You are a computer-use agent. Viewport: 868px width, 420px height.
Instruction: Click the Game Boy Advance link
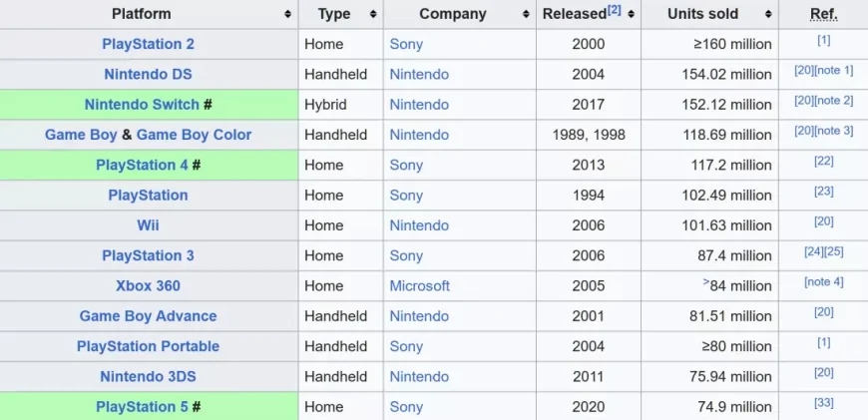(x=148, y=316)
